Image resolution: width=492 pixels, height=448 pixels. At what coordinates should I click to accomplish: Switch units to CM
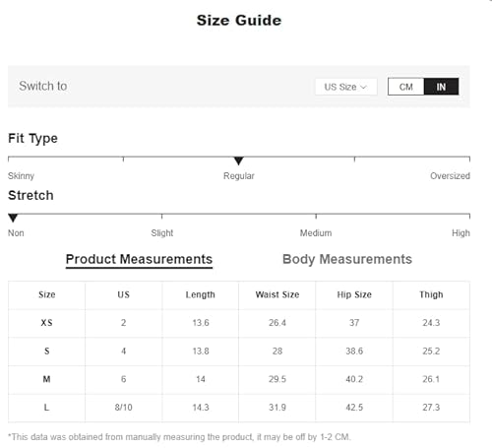coord(406,87)
